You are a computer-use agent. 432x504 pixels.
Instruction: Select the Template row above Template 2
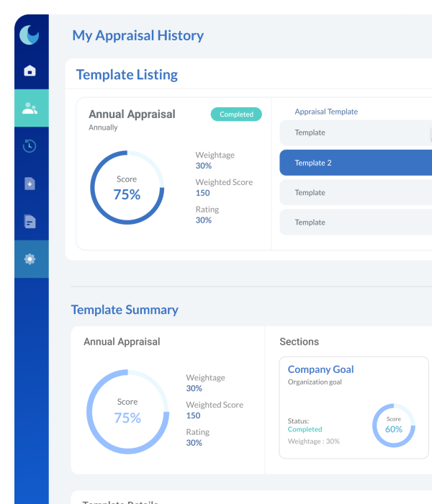(356, 132)
